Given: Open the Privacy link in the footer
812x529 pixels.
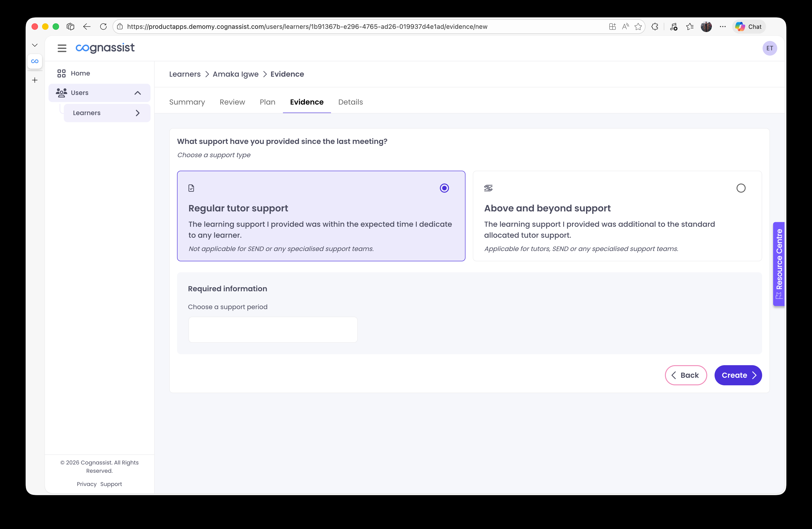Looking at the screenshot, I should click(86, 484).
